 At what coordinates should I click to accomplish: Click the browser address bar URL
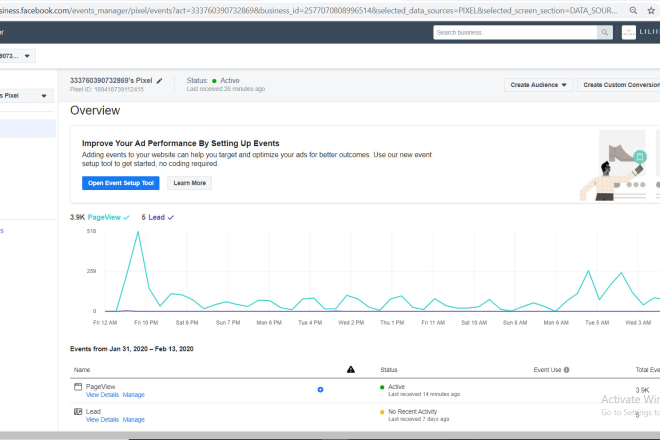coord(307,11)
